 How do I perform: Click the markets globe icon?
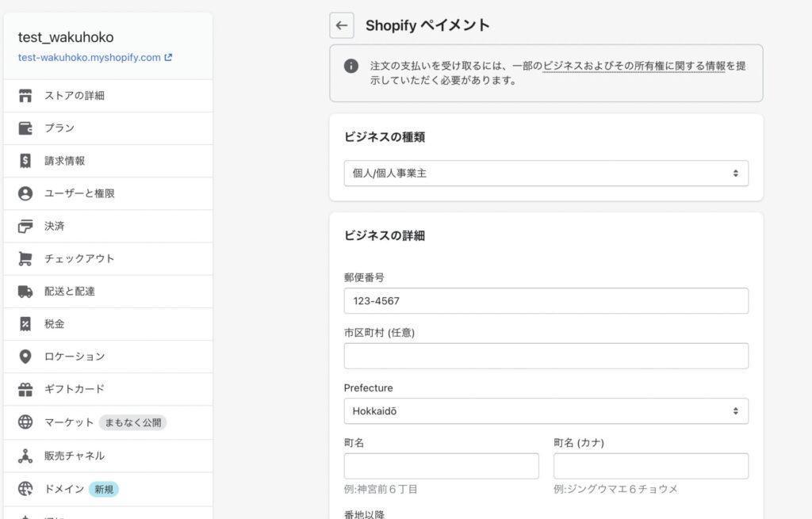(x=25, y=422)
